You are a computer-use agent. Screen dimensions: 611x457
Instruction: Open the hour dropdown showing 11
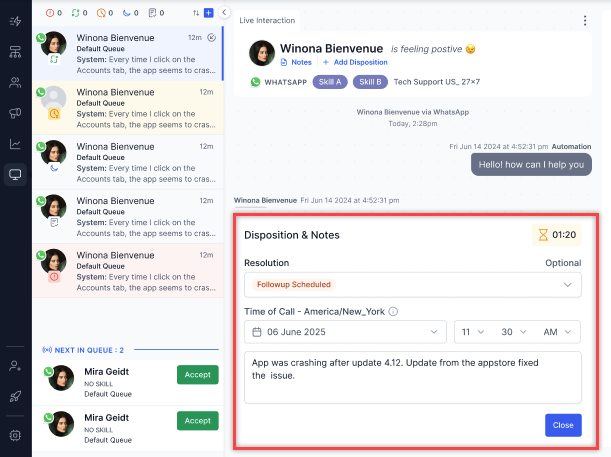[x=472, y=332]
